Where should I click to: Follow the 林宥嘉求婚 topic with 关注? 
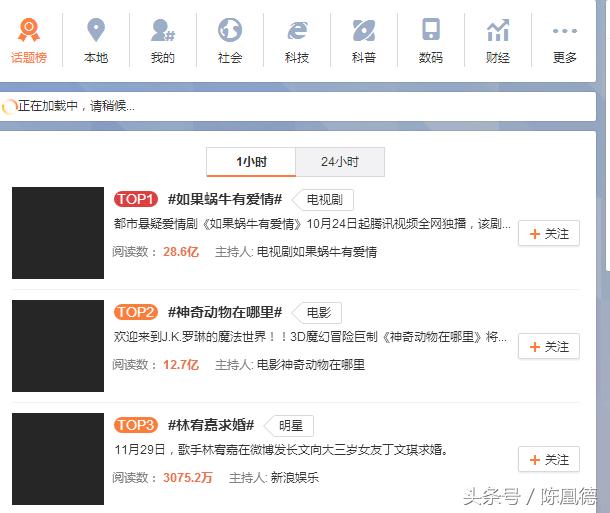pos(549,459)
